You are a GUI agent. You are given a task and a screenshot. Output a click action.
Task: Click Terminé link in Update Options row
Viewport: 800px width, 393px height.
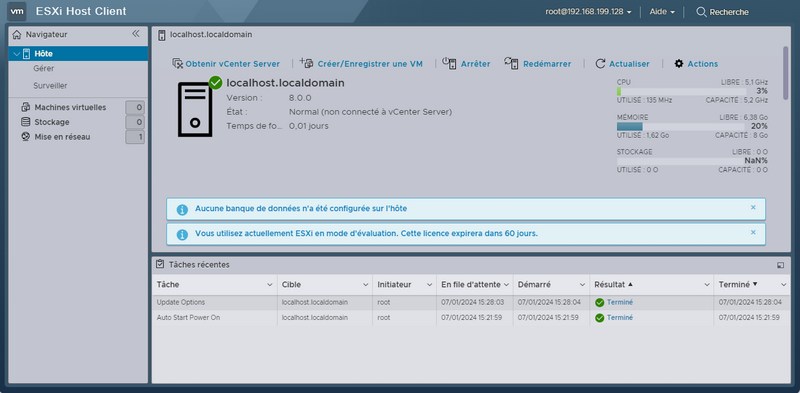(x=620, y=303)
